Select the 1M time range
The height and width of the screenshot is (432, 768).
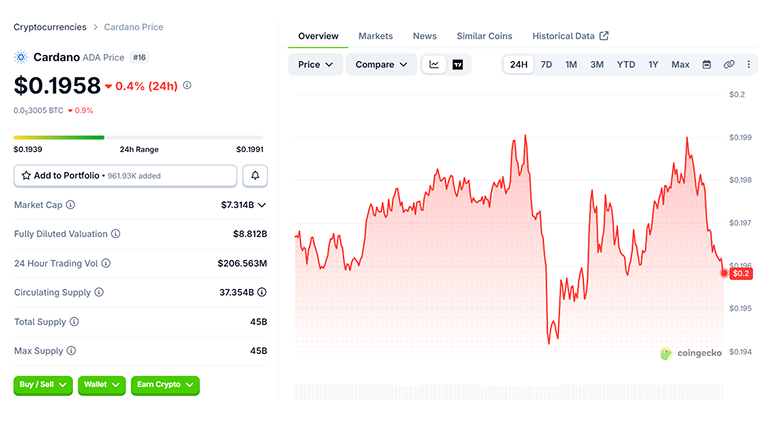571,65
